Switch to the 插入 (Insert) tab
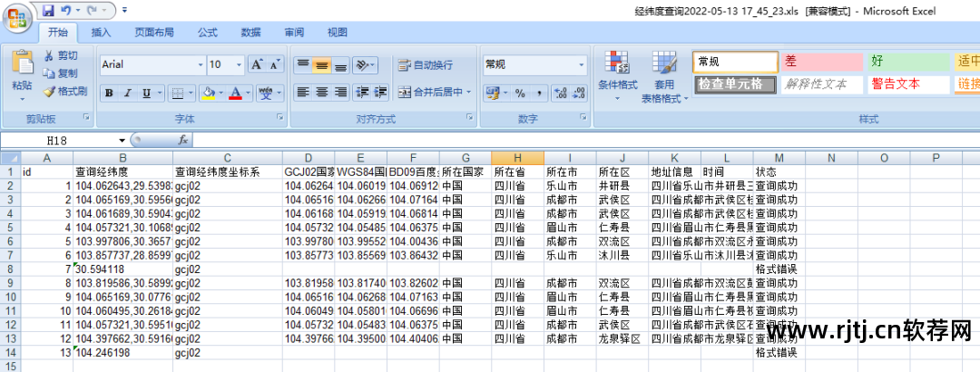 [102, 32]
